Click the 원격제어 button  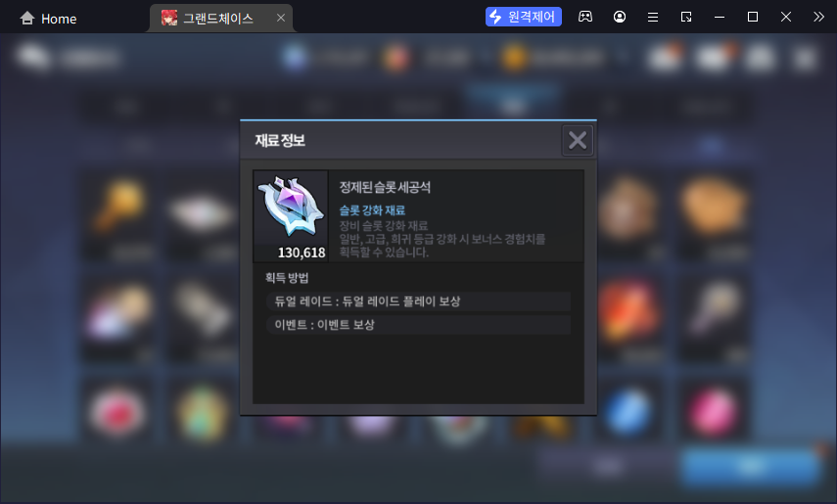(523, 17)
